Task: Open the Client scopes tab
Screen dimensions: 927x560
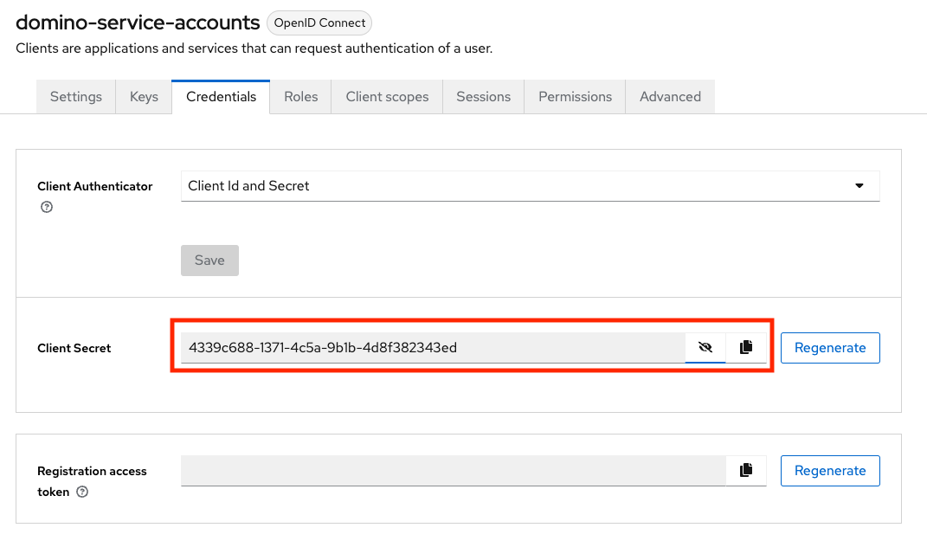Action: pyautogui.click(x=387, y=97)
